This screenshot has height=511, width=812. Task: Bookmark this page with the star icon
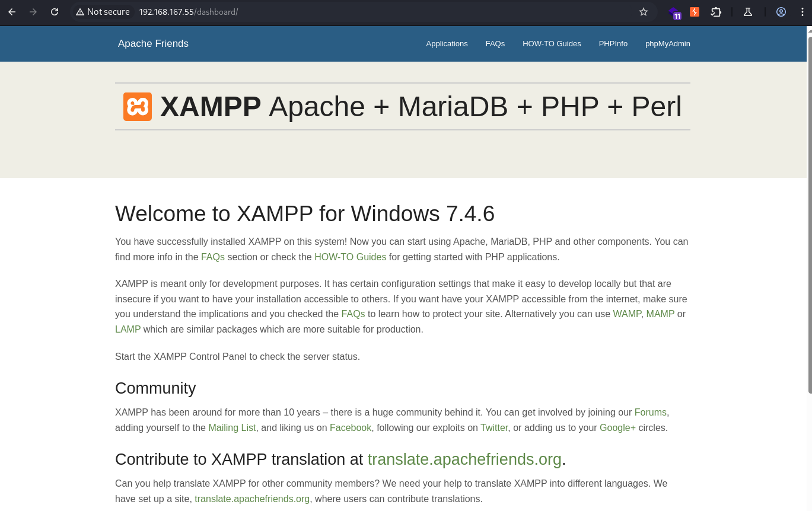644,12
